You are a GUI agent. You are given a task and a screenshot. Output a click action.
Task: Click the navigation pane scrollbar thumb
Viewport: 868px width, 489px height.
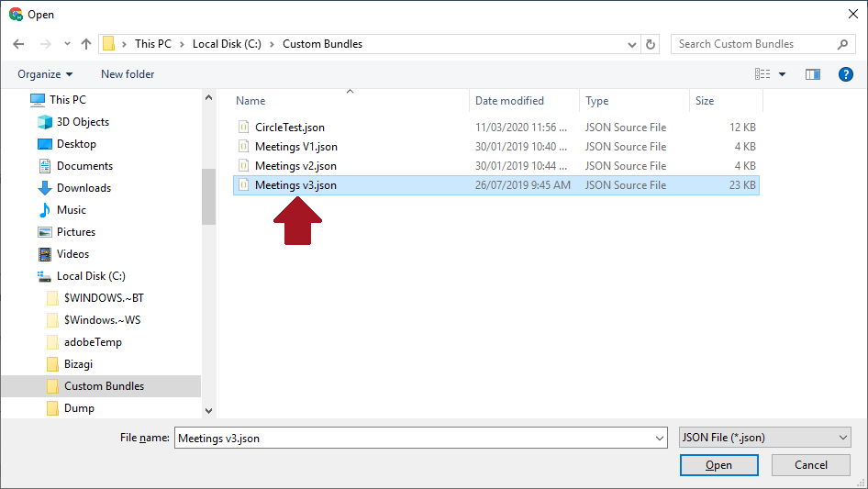coord(208,196)
